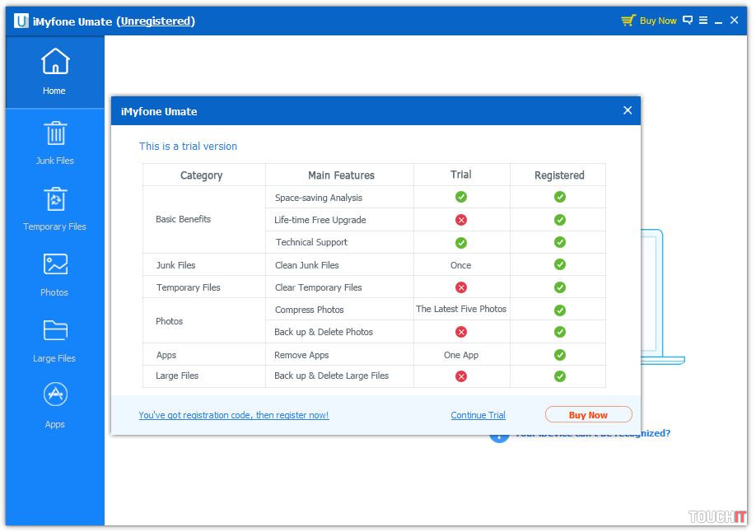Click the Trial green check for Space-saving Analysis
Viewport: 756px width, 532px height.
click(x=461, y=197)
